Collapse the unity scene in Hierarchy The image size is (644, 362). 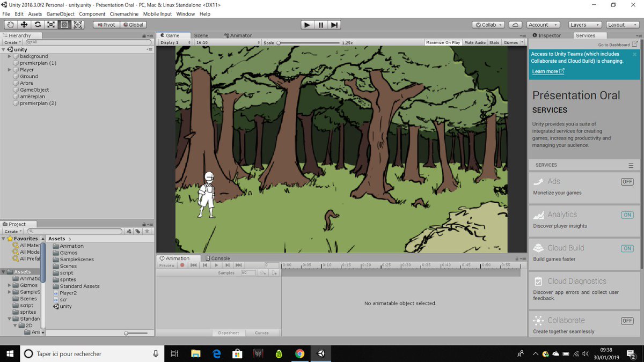[4, 49]
